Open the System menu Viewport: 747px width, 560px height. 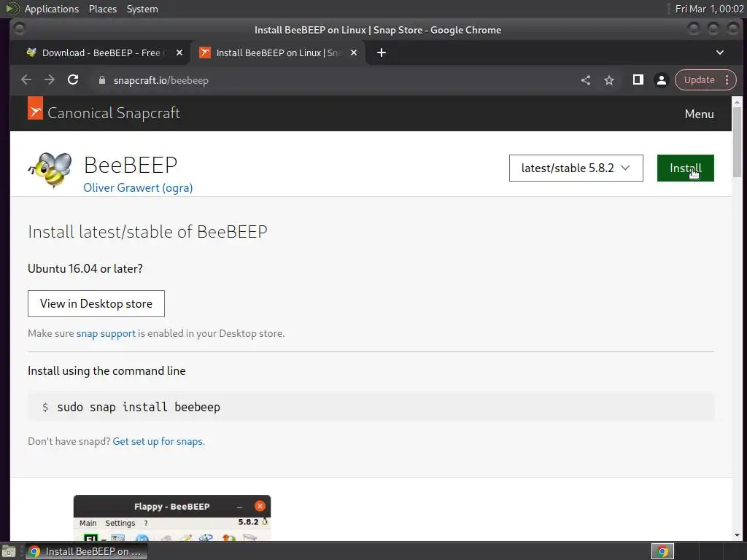point(142,9)
